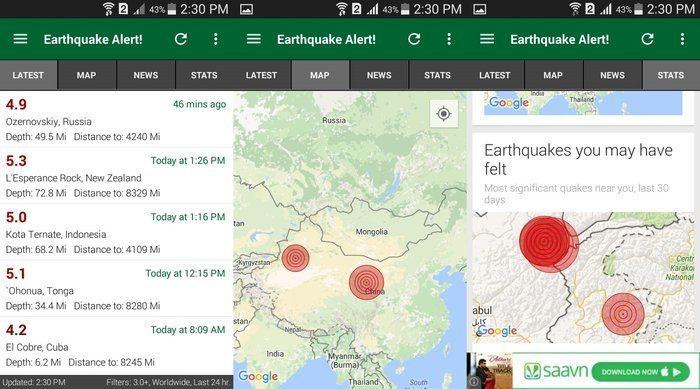Screen dimensions: 700x389
Task: Select NEWS tab on the Latest screen
Action: click(x=146, y=75)
